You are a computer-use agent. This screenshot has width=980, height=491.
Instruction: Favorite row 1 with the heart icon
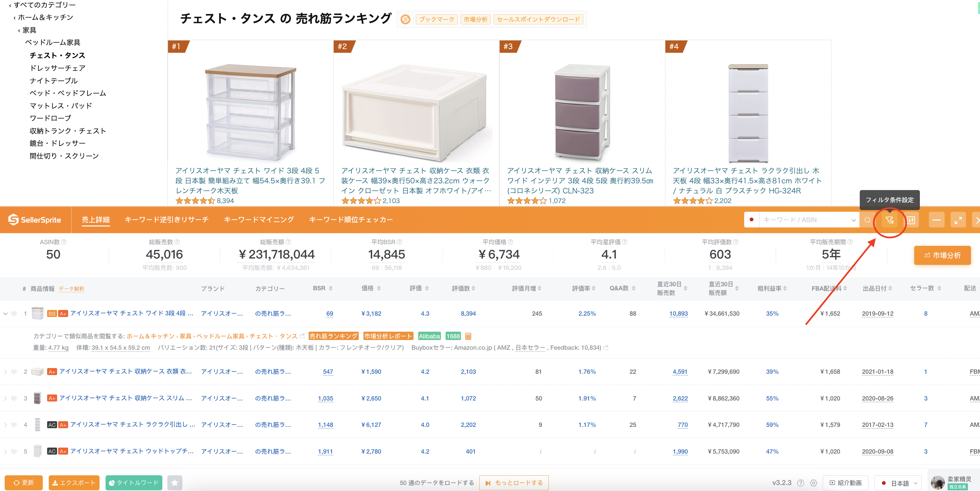[x=14, y=313]
